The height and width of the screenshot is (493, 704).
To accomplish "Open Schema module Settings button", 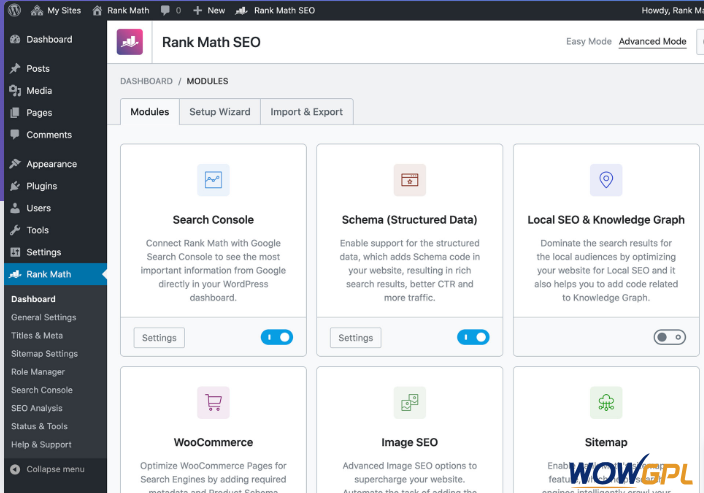I will (356, 338).
